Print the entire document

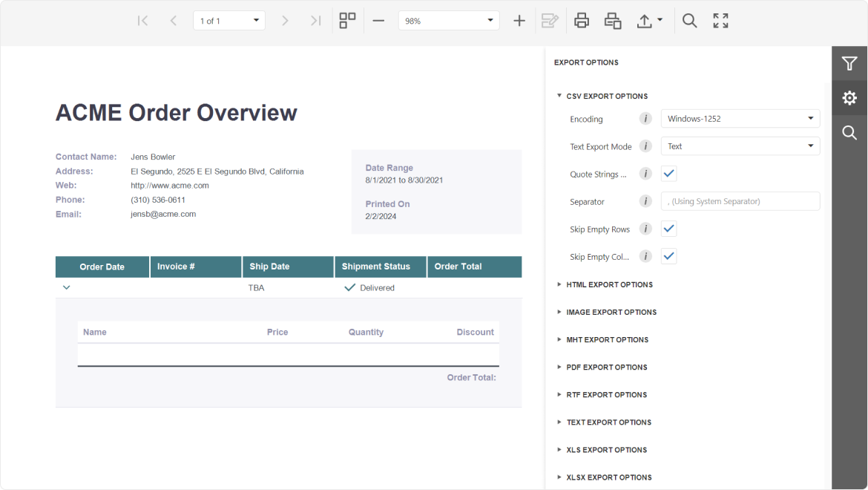coord(581,20)
